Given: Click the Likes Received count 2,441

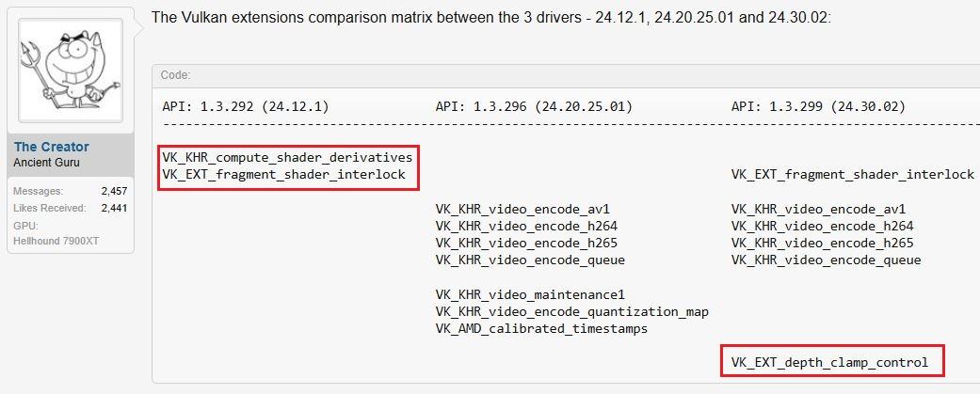Looking at the screenshot, I should point(114,208).
